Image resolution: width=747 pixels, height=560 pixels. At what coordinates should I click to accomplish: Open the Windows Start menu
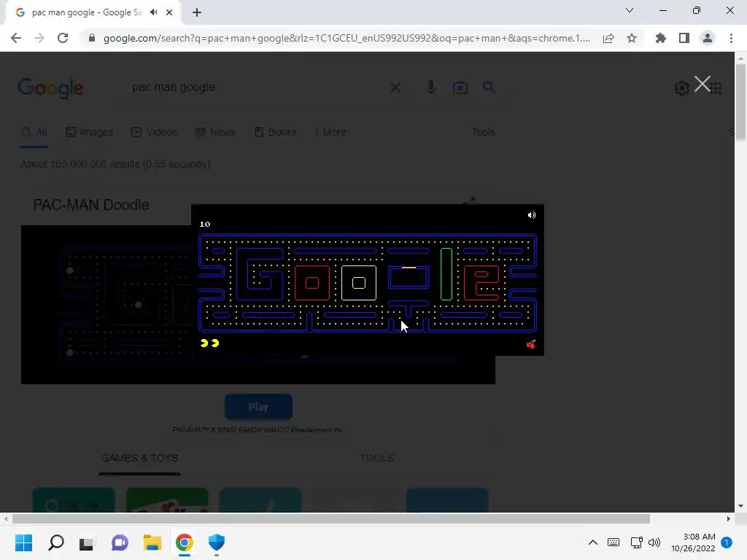(x=24, y=542)
